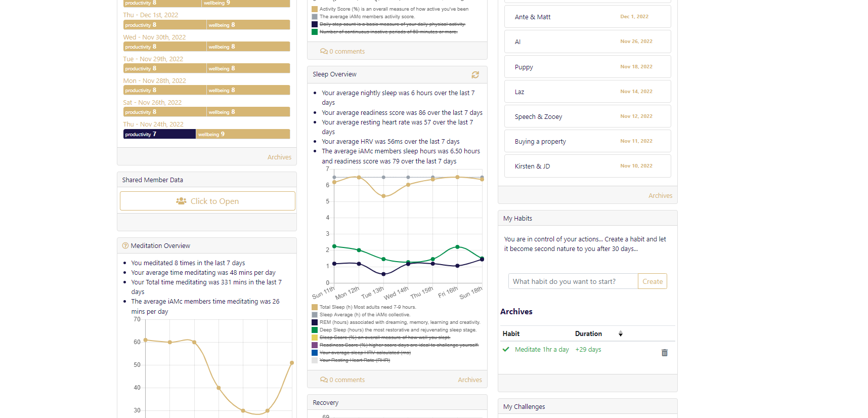Hide the REM hours series in legend
The height and width of the screenshot is (418, 868).
399,322
